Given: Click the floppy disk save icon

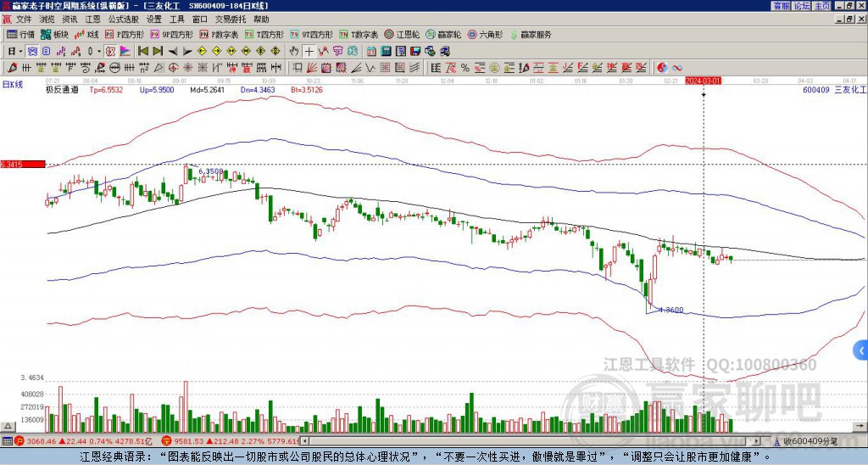Looking at the screenshot, I should pyautogui.click(x=415, y=52).
